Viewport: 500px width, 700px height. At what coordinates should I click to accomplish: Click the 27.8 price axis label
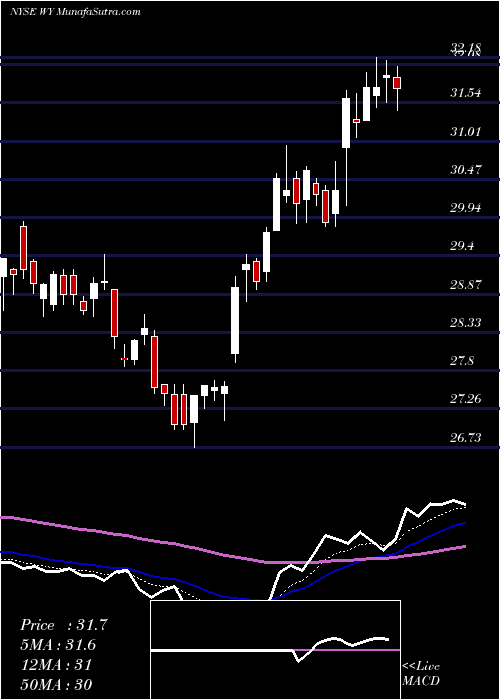coord(462,361)
